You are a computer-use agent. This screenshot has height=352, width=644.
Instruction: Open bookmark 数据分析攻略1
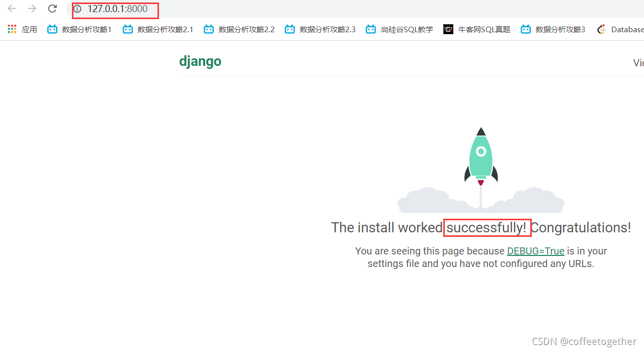[79, 29]
